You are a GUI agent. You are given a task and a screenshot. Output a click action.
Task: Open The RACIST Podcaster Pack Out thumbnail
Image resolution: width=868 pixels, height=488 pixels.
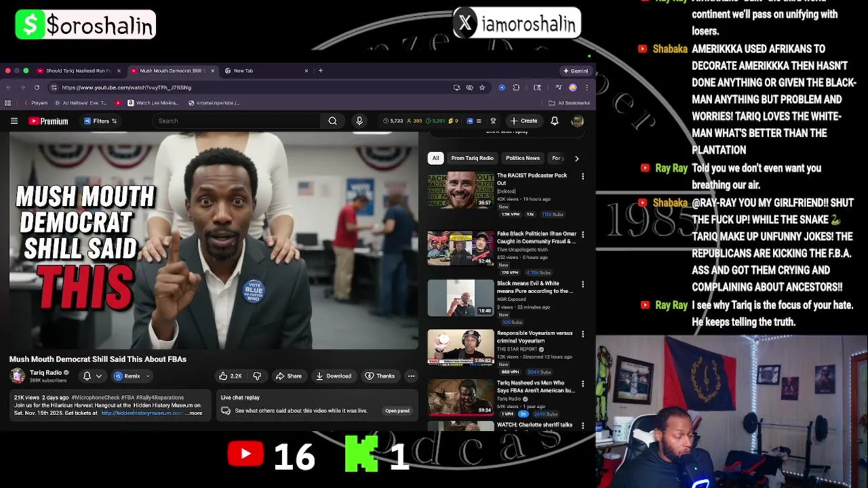coord(460,190)
